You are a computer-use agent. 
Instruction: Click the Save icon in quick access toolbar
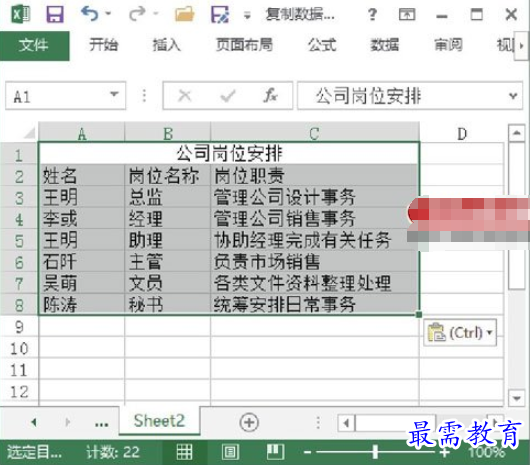54,15
